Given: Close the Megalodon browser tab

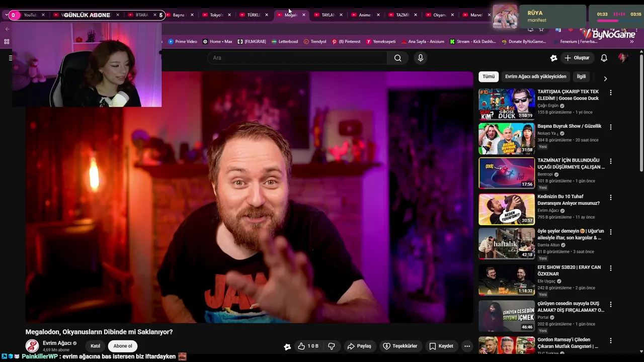Looking at the screenshot, I should pos(303,15).
